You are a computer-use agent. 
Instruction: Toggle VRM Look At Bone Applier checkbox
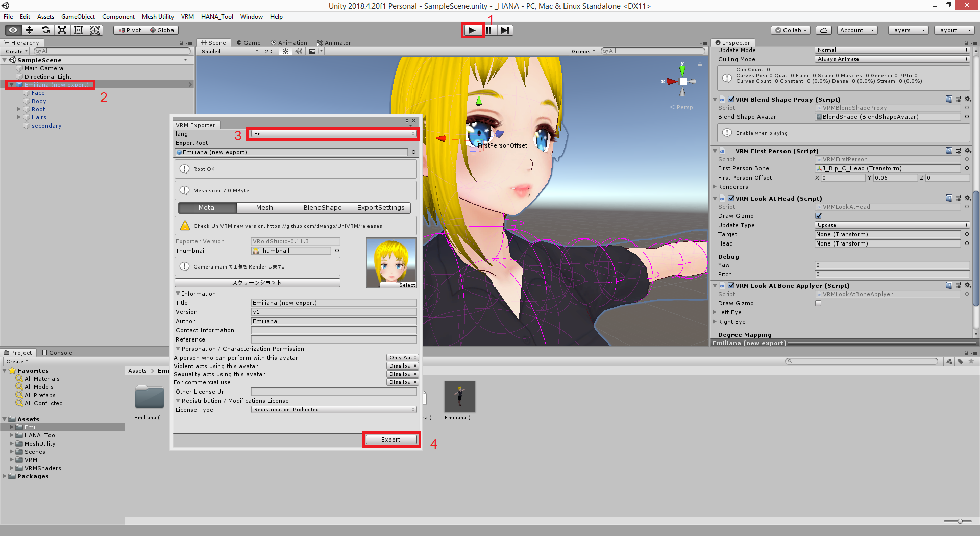[x=731, y=285]
